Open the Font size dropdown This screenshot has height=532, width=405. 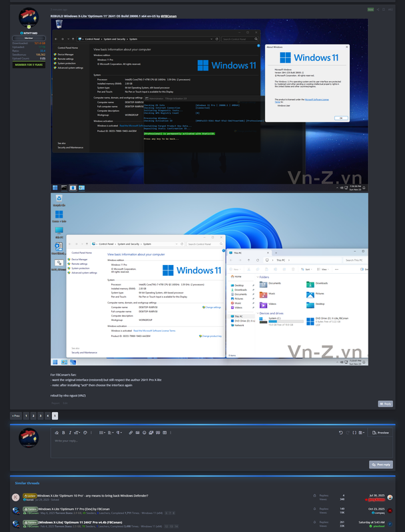click(x=77, y=433)
